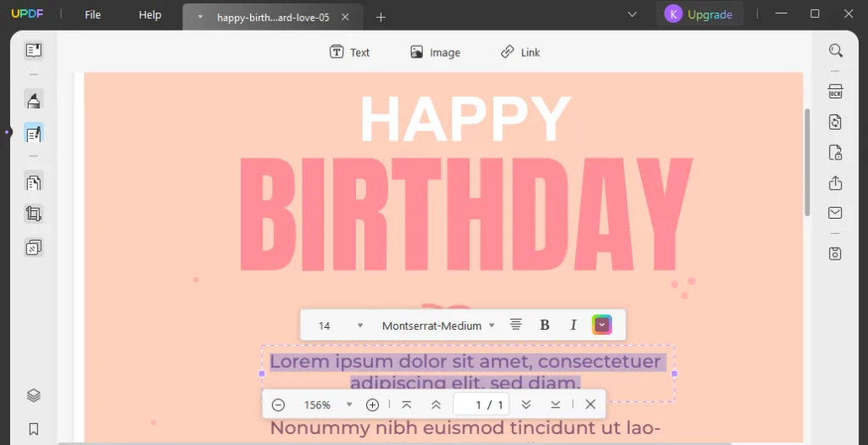Image resolution: width=868 pixels, height=445 pixels.
Task: Open the font size 14 dropdown
Action: [340, 325]
